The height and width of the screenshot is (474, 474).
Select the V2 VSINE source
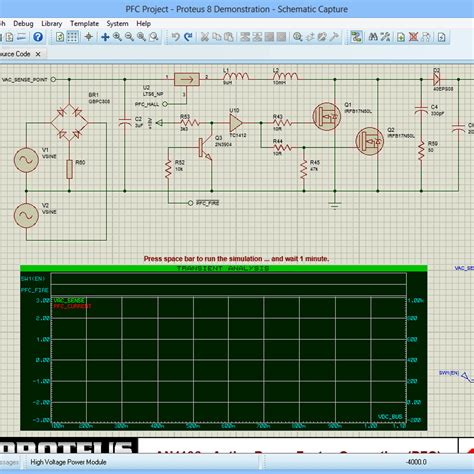[26, 215]
